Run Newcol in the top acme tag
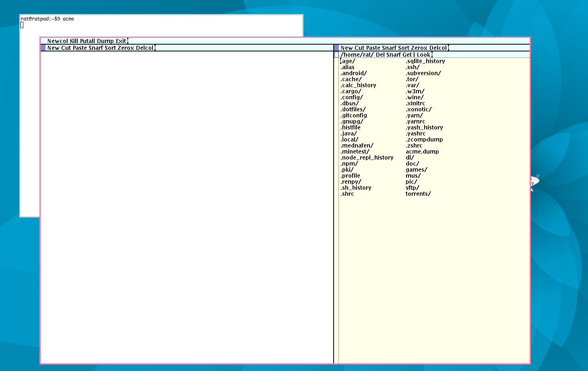 tap(58, 41)
